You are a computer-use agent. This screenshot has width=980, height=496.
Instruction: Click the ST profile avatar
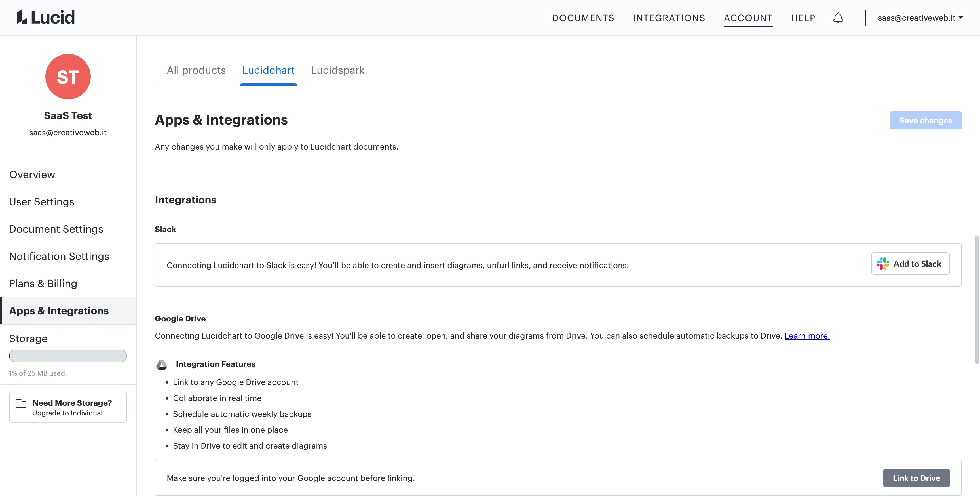tap(68, 77)
